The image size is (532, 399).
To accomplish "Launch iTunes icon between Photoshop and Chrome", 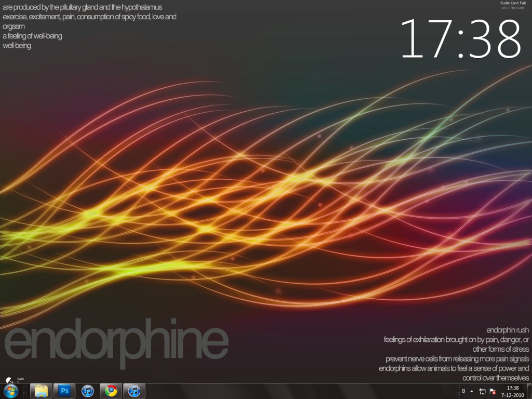I will 87,391.
